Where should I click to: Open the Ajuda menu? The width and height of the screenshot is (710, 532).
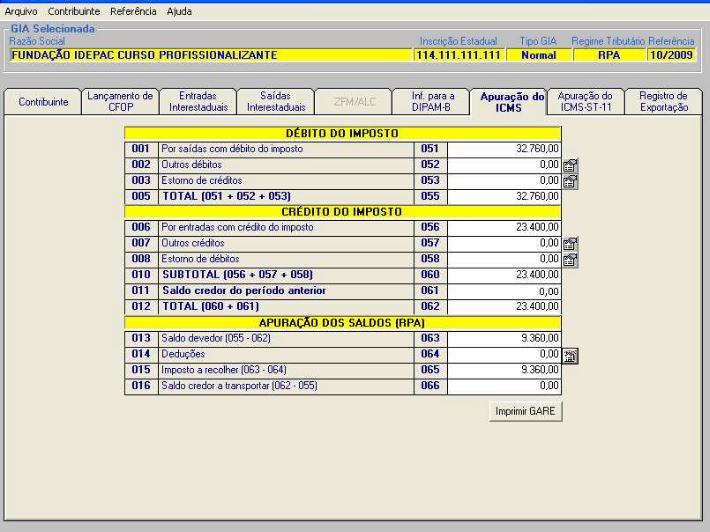(179, 11)
